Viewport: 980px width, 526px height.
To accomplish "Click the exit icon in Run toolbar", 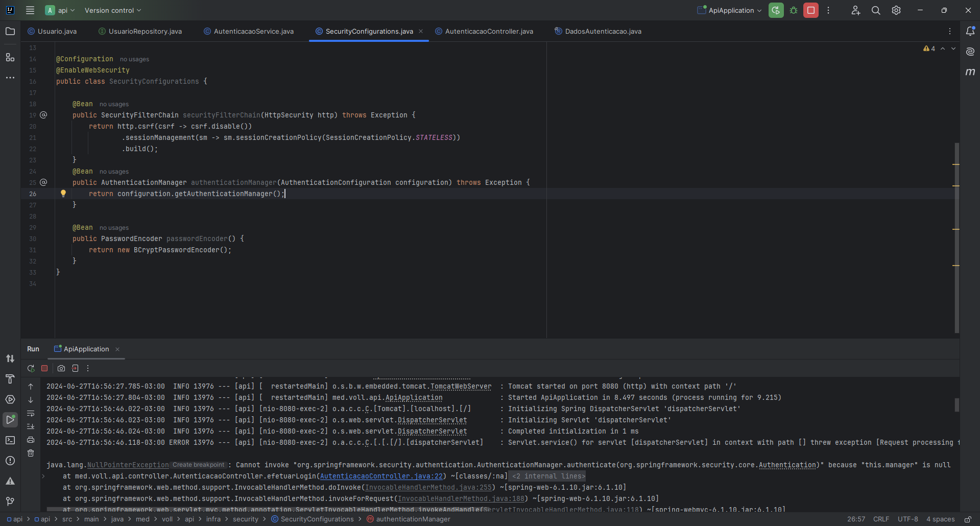I will 75,368.
